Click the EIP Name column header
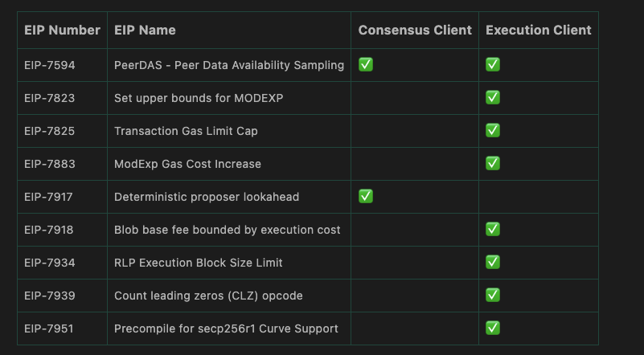 coord(145,31)
